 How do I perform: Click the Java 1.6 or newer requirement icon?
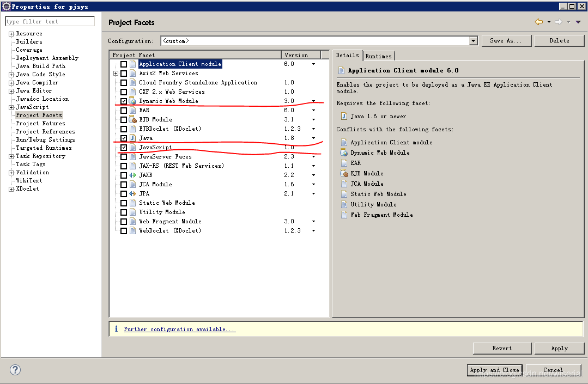point(344,116)
